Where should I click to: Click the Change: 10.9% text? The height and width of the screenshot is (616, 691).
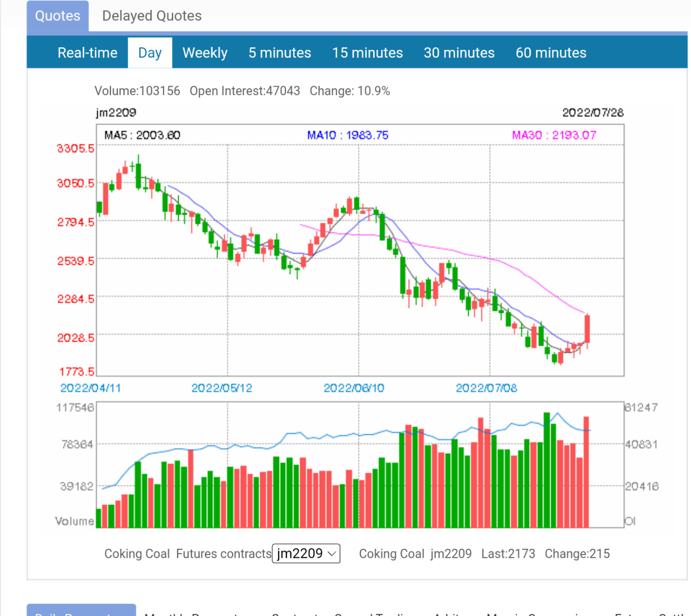tap(350, 91)
